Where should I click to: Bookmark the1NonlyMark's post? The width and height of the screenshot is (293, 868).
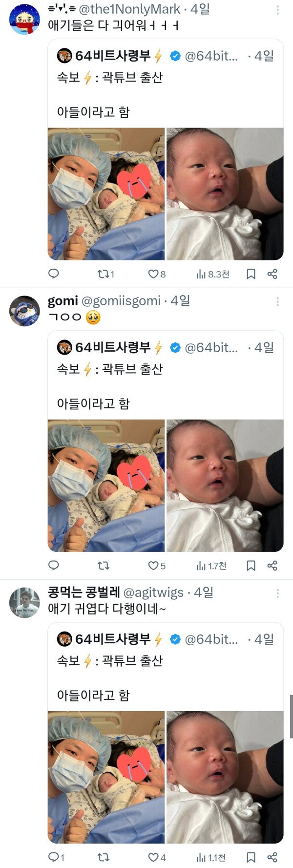click(251, 274)
